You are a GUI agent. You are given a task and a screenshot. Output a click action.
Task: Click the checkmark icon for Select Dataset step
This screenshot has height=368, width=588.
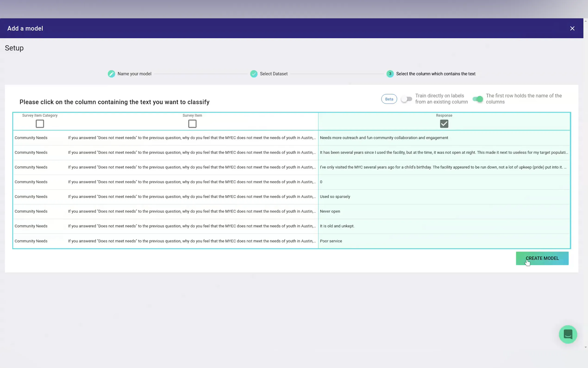(253, 74)
